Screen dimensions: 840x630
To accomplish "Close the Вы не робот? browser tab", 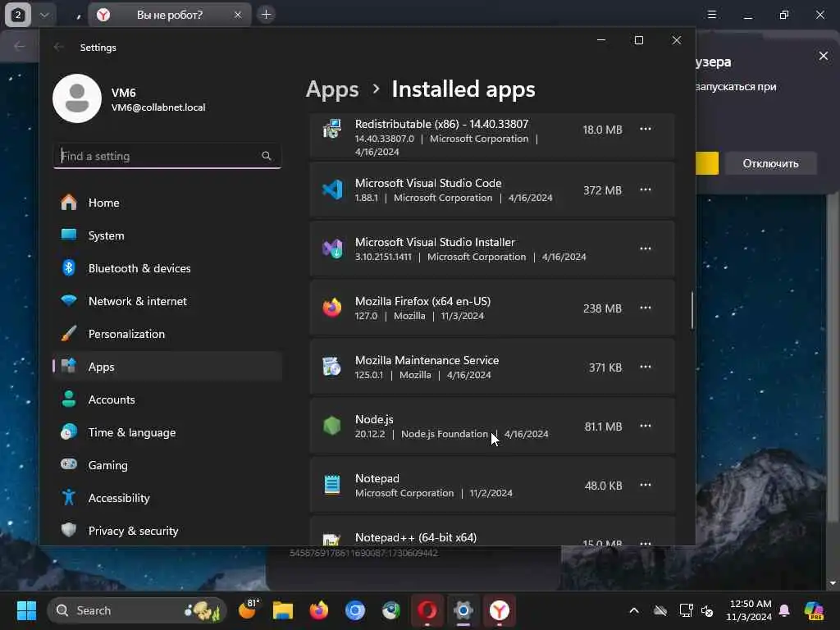I will click(x=238, y=15).
